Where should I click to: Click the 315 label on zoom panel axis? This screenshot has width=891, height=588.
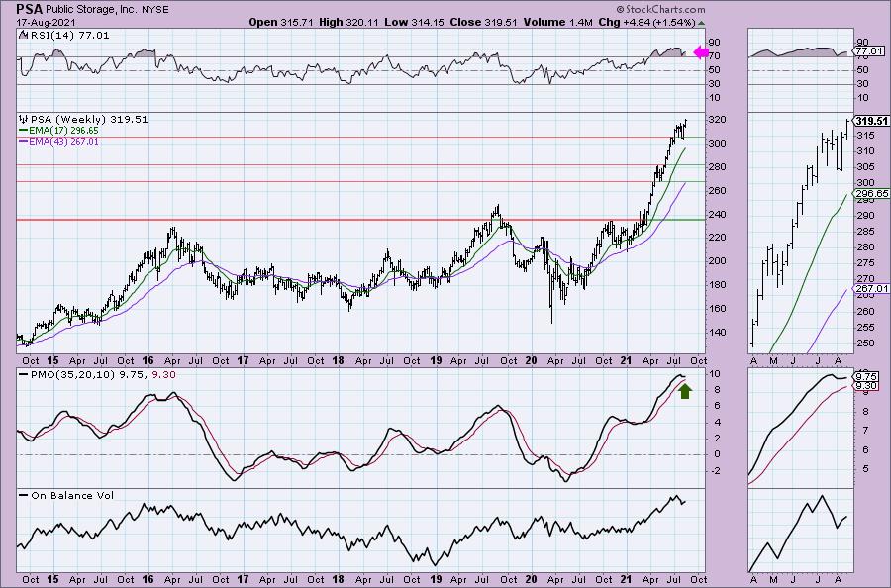(866, 136)
